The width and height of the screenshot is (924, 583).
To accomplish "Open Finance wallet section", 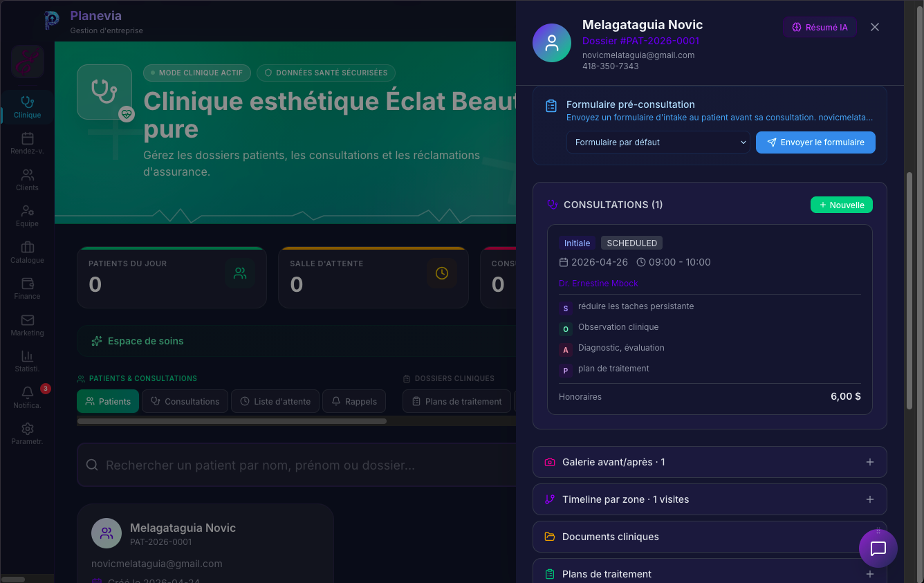I will coord(28,288).
